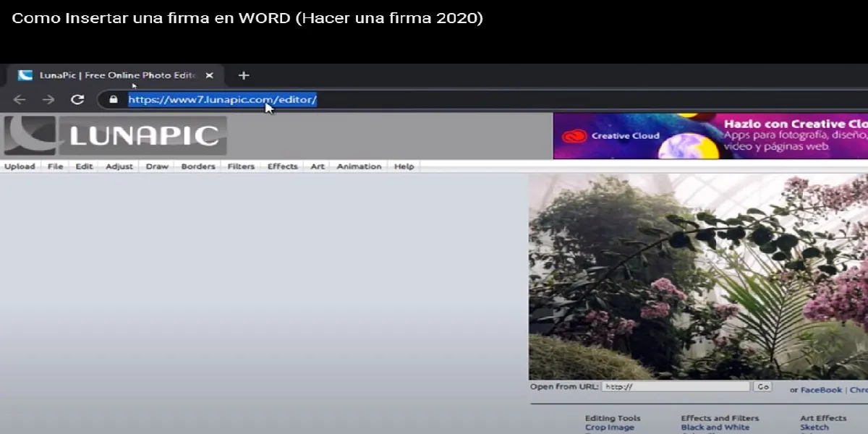Click the padlock site info icon

pos(112,100)
